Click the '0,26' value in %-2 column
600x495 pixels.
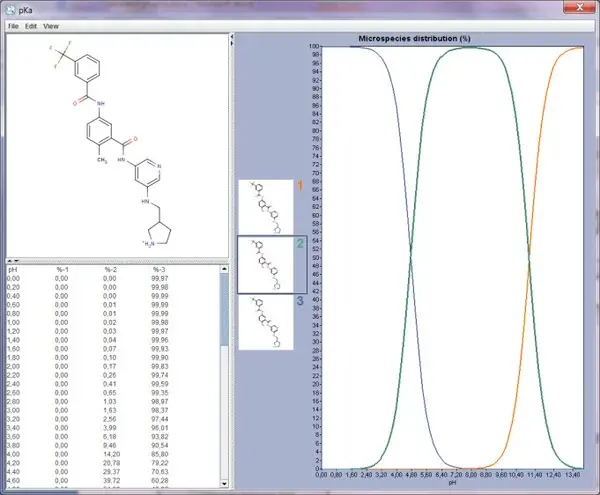pyautogui.click(x=109, y=375)
